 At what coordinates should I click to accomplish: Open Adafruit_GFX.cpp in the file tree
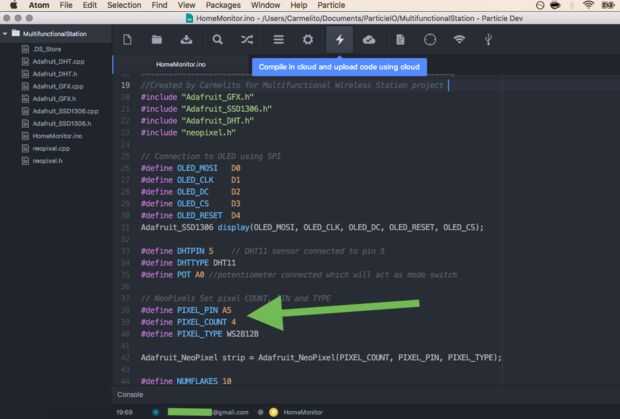point(58,86)
